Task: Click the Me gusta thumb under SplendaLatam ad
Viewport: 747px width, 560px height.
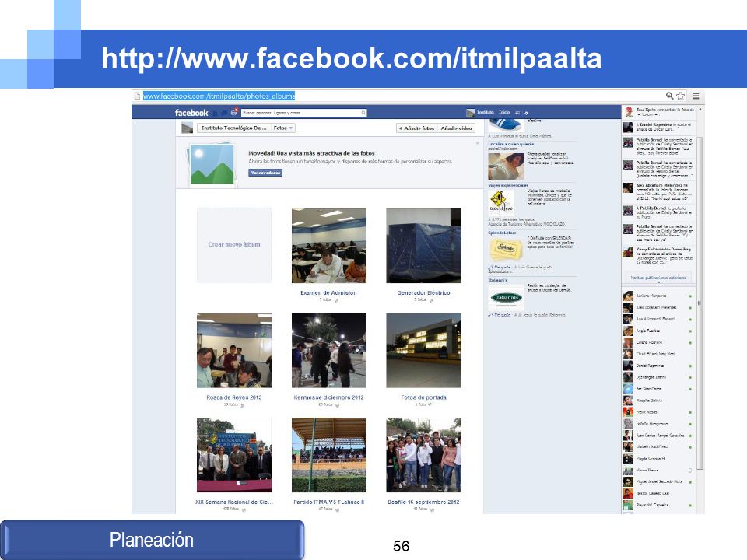Action: (x=490, y=268)
